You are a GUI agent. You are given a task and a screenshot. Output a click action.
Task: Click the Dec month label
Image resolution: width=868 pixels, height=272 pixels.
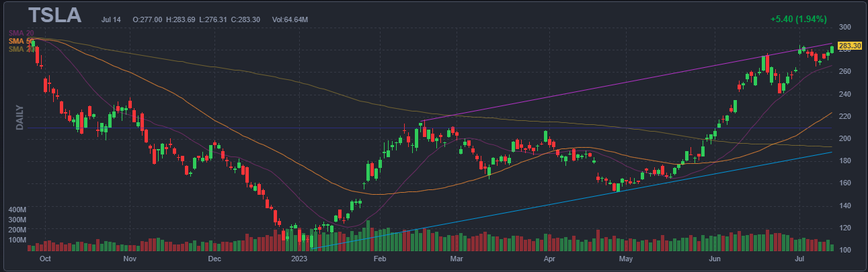(214, 258)
